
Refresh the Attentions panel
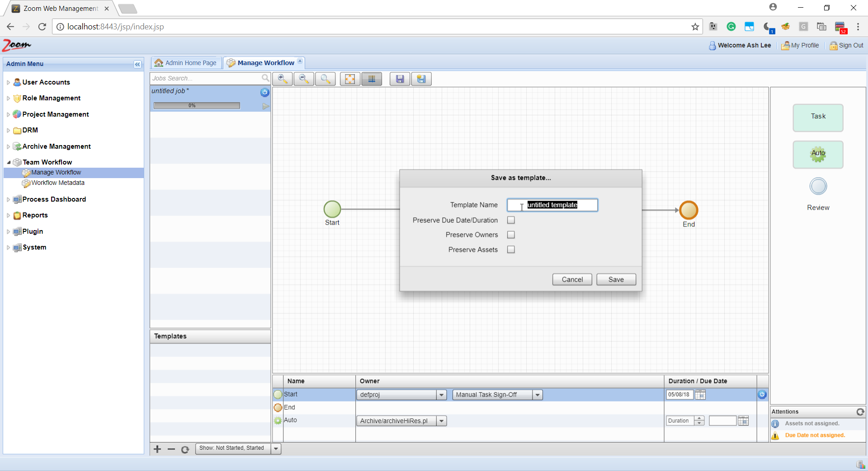pos(860,412)
